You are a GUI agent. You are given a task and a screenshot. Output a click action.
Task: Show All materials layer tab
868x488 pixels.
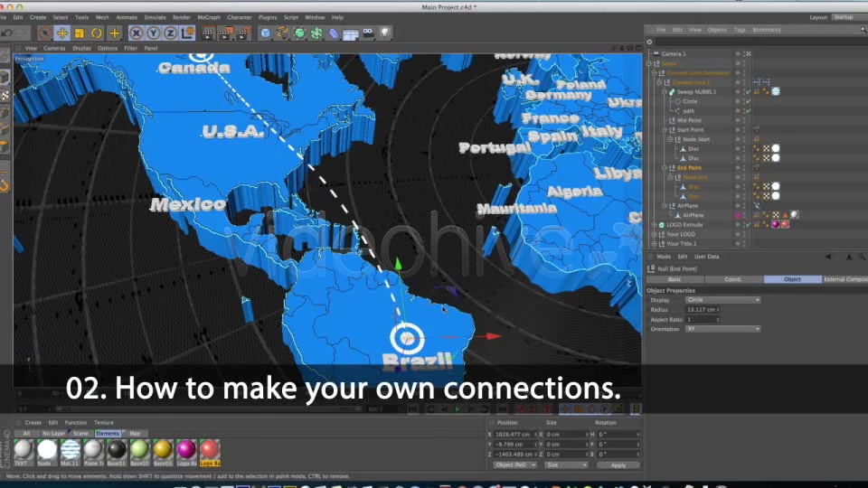coord(26,434)
